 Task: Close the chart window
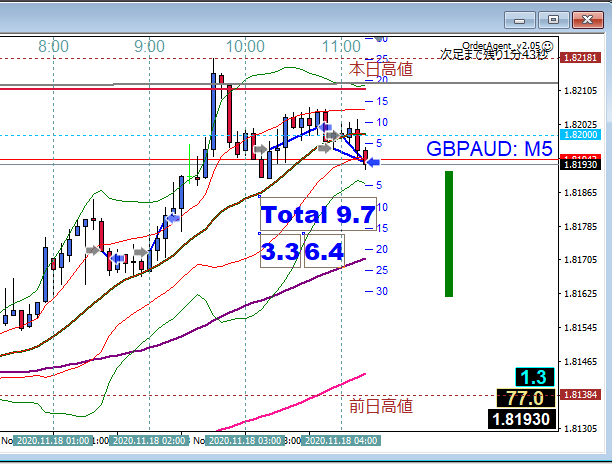pyautogui.click(x=587, y=20)
